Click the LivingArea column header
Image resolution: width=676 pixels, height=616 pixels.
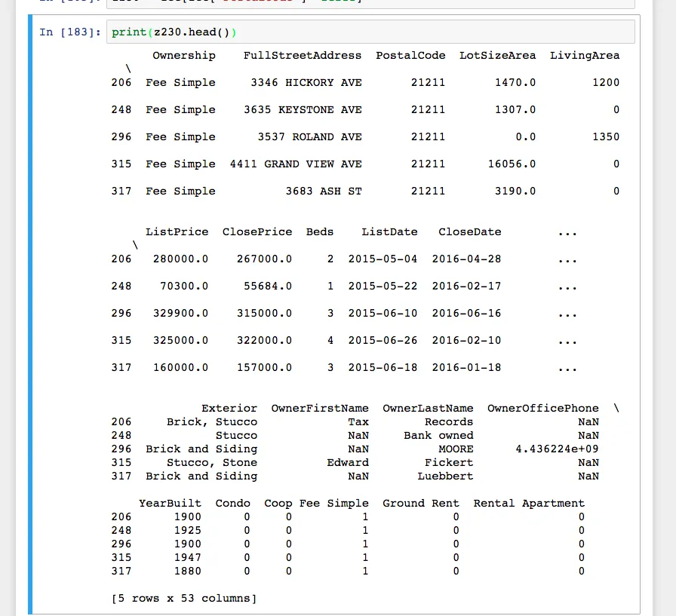pos(585,55)
